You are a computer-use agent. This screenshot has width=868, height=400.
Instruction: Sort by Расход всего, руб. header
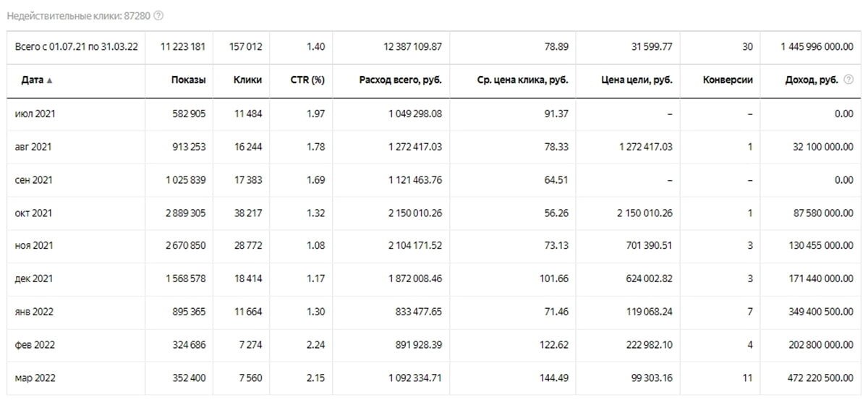400,80
